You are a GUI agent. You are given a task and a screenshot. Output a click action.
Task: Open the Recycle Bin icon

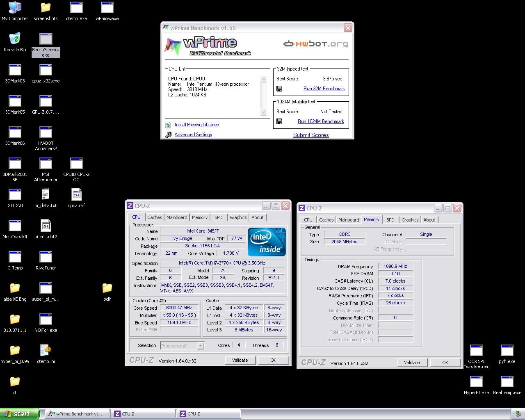pyautogui.click(x=15, y=42)
